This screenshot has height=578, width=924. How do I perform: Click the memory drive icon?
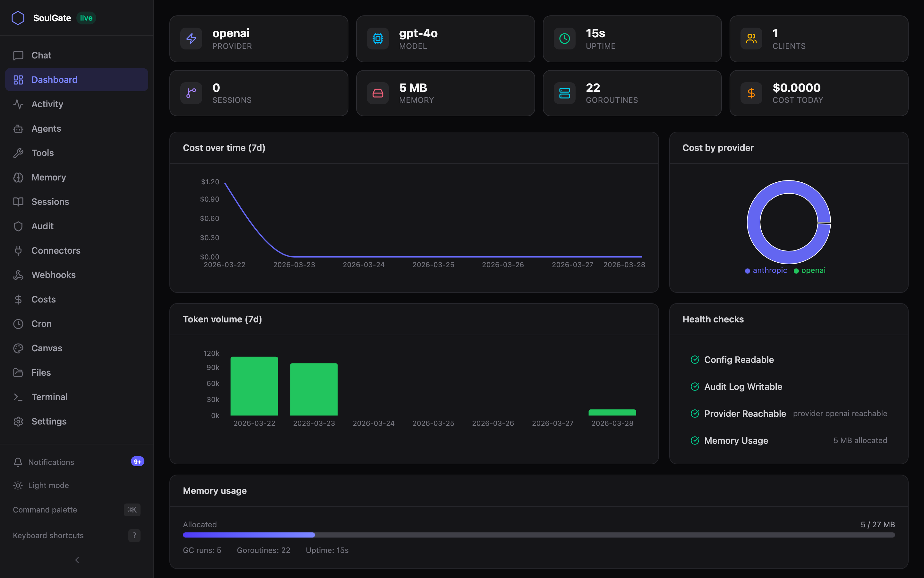click(378, 93)
